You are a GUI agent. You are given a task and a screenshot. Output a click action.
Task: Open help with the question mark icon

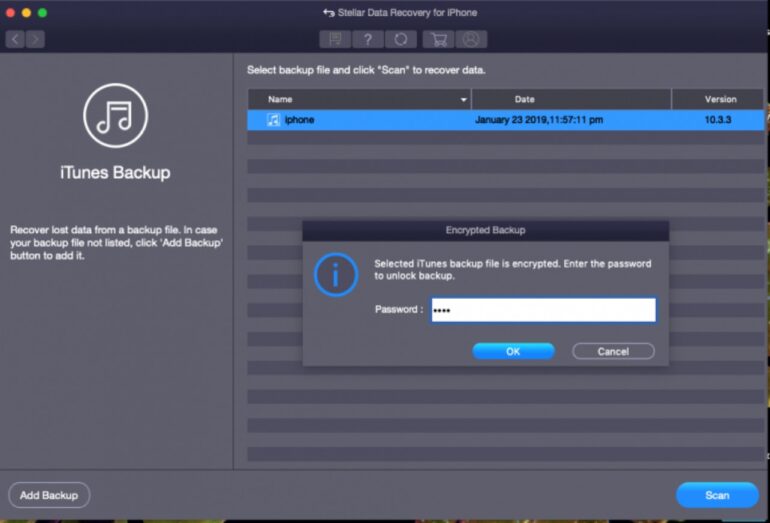click(368, 39)
